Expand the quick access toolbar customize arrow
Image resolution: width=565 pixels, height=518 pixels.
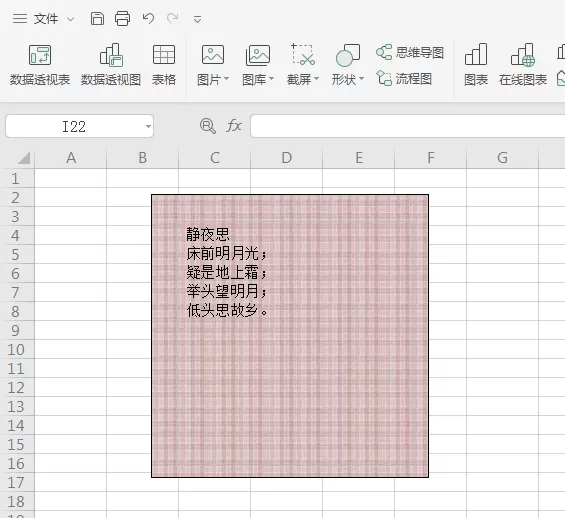click(x=197, y=19)
